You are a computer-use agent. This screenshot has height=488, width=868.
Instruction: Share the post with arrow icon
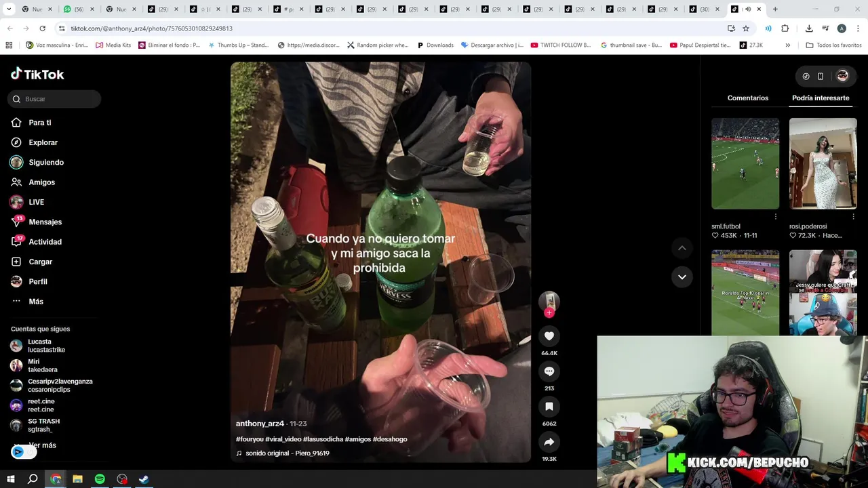pos(549,442)
